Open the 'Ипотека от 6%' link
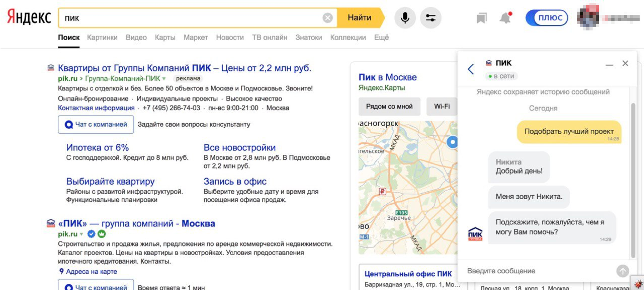Viewport: 644px width, 290px height. (x=98, y=148)
